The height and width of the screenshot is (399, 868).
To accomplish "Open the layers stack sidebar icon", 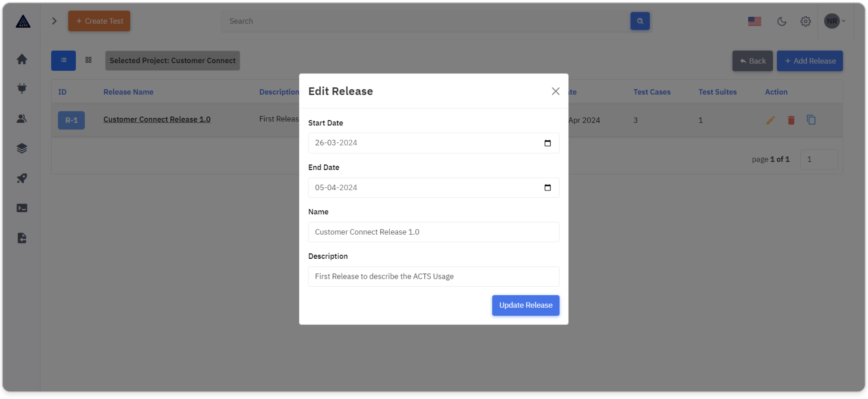I will coord(22,148).
